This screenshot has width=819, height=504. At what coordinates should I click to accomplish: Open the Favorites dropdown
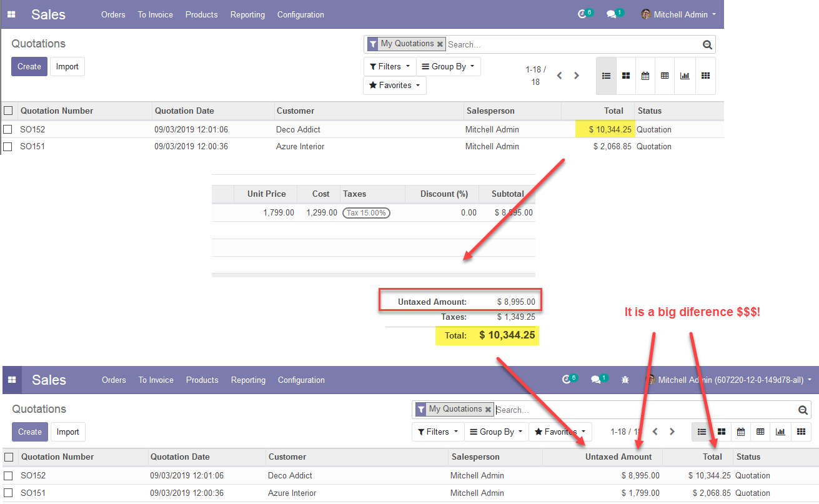pos(394,85)
